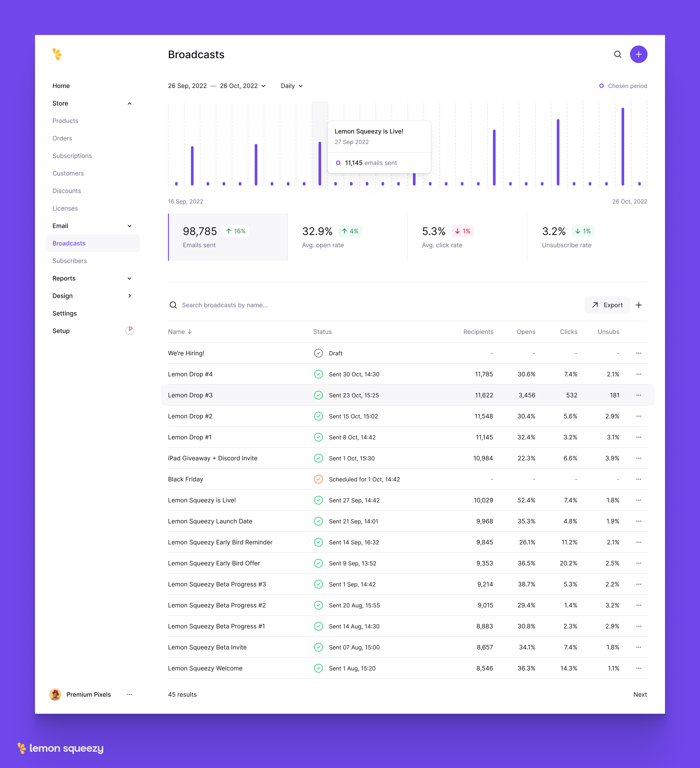Click the Export button
The width and height of the screenshot is (700, 768).
[x=607, y=305]
